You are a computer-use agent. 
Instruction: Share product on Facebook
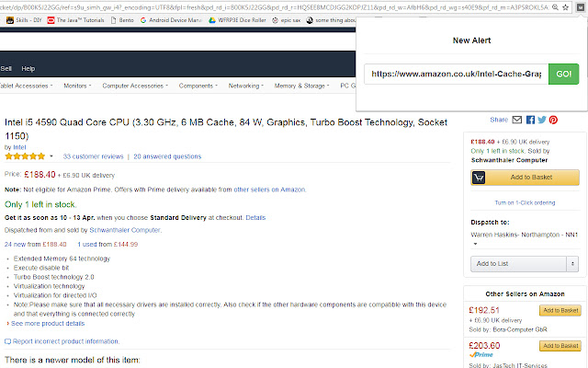pyautogui.click(x=530, y=120)
